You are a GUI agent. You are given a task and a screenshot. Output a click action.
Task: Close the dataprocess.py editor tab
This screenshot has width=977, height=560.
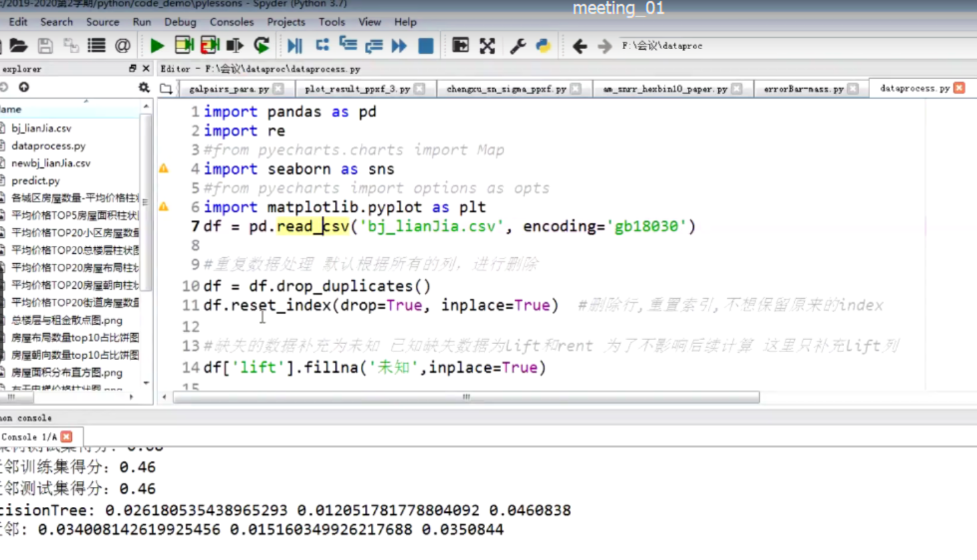click(959, 88)
